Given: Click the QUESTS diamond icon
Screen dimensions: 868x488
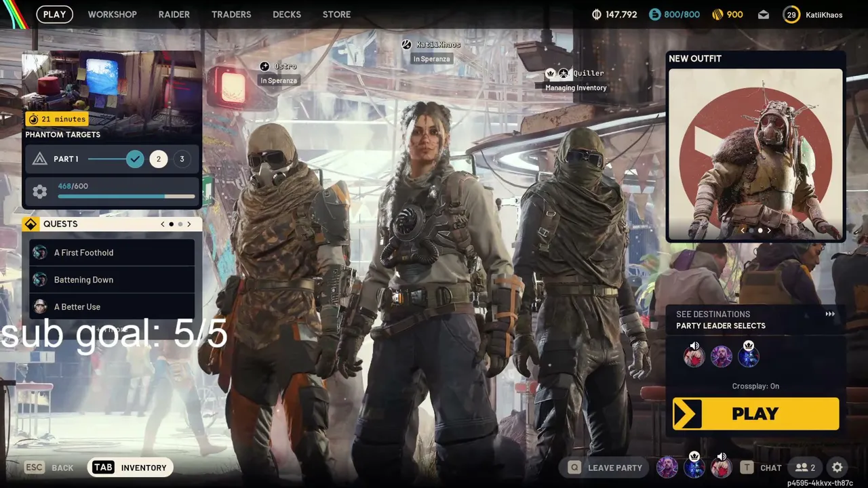Looking at the screenshot, I should point(31,224).
